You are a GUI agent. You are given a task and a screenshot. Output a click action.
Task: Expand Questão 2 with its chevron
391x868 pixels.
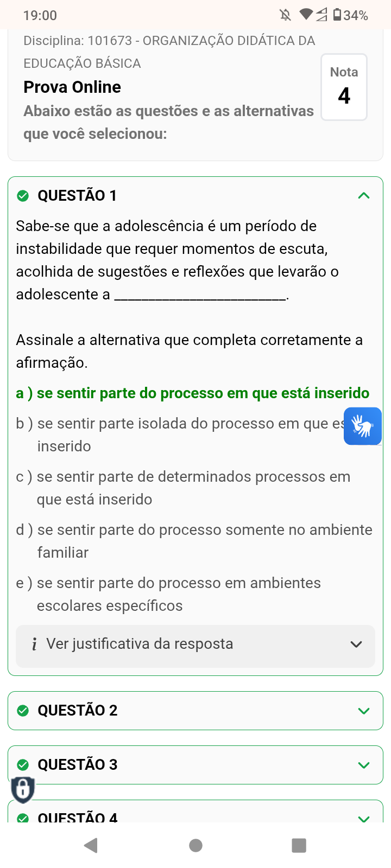pyautogui.click(x=364, y=711)
